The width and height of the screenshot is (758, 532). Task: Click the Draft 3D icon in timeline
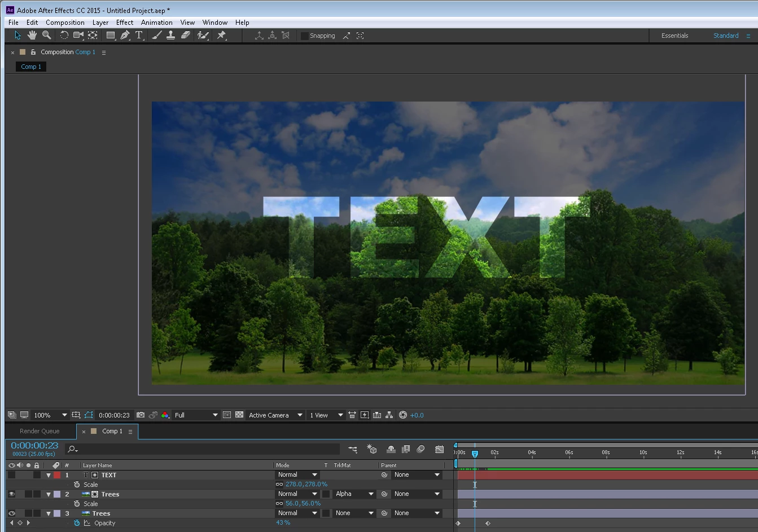[x=371, y=449]
